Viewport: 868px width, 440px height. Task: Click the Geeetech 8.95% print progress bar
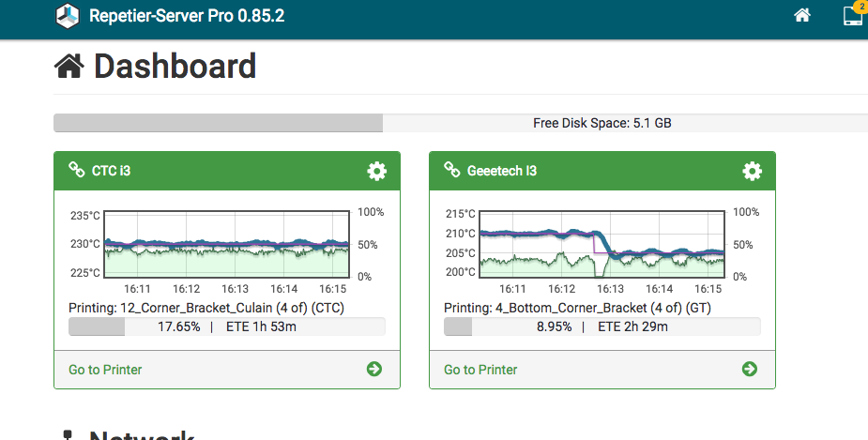tap(602, 326)
